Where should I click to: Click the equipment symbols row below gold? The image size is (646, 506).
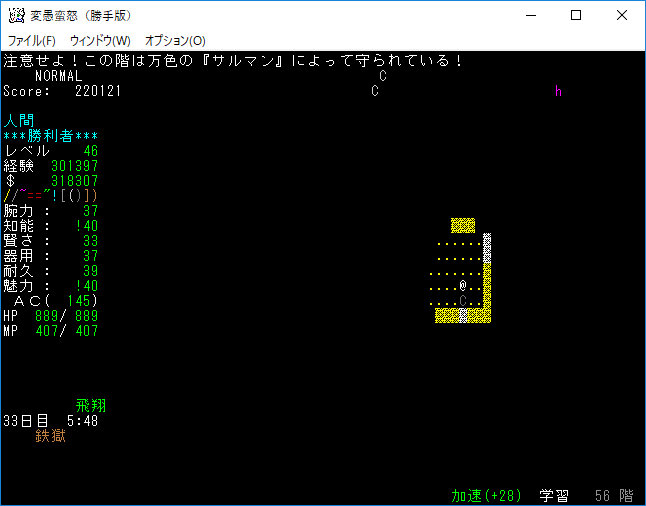51,196
